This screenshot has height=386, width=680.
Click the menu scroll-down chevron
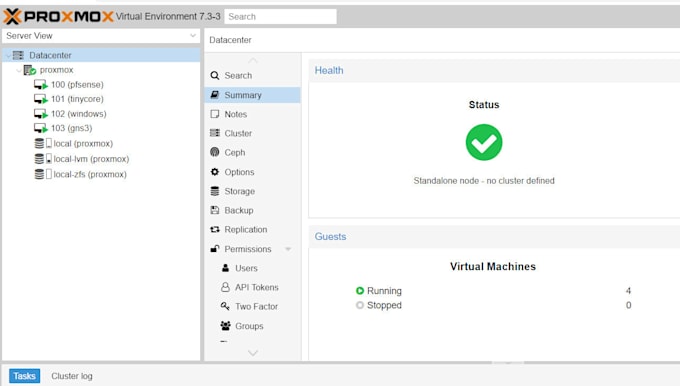[253, 353]
